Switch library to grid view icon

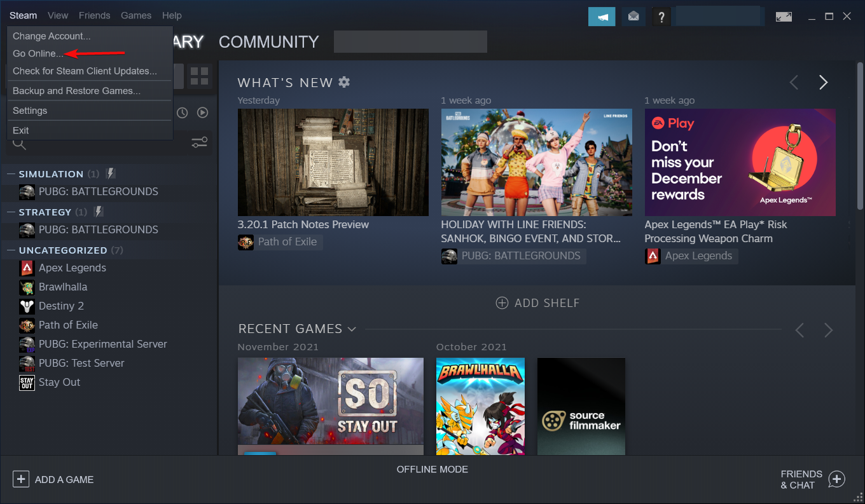click(199, 76)
